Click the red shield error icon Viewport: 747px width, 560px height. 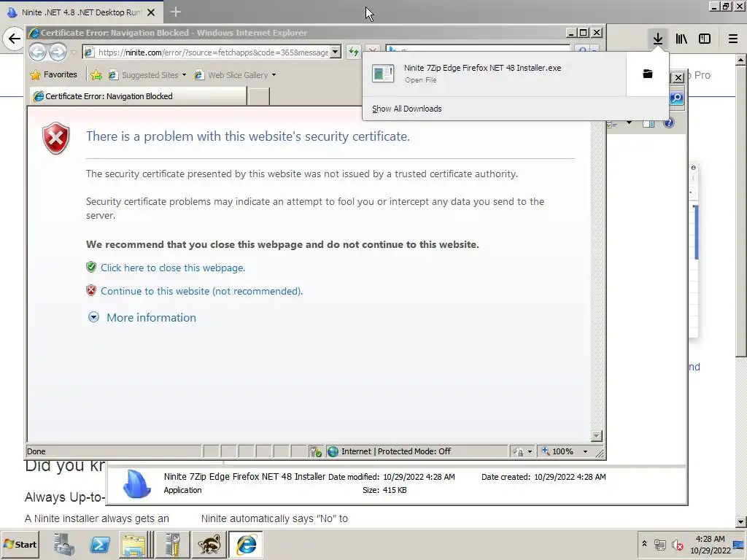[56, 138]
